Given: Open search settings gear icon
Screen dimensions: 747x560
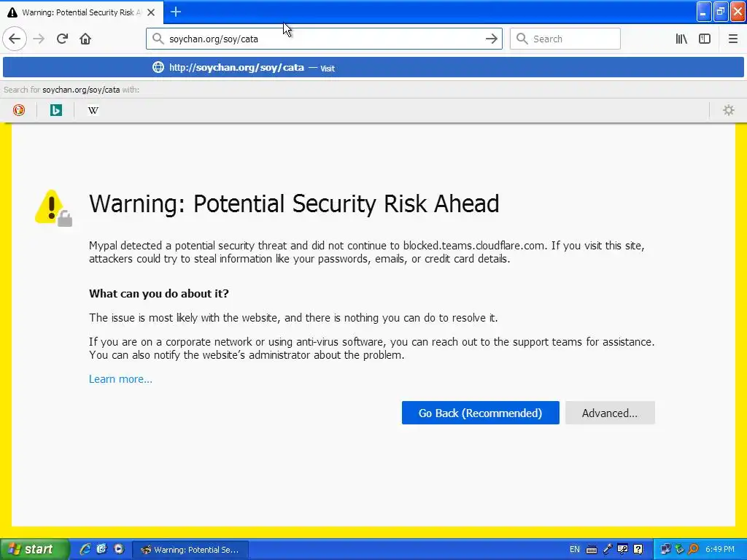Looking at the screenshot, I should 729,110.
